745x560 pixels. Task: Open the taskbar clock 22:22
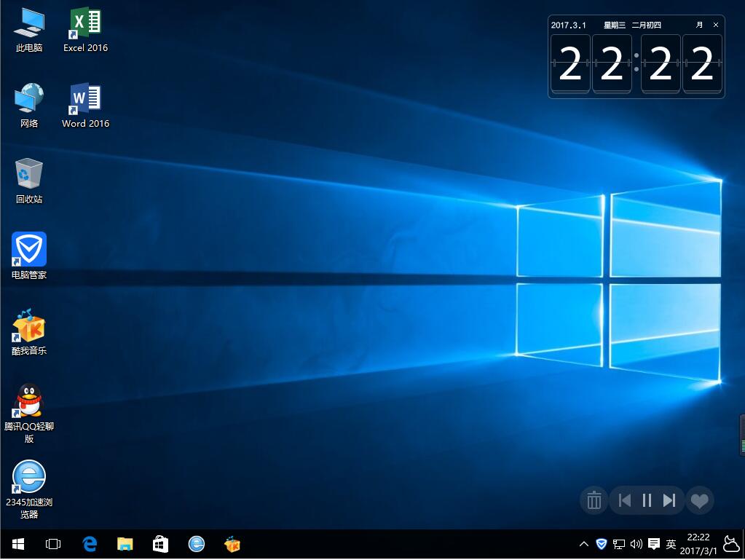698,544
